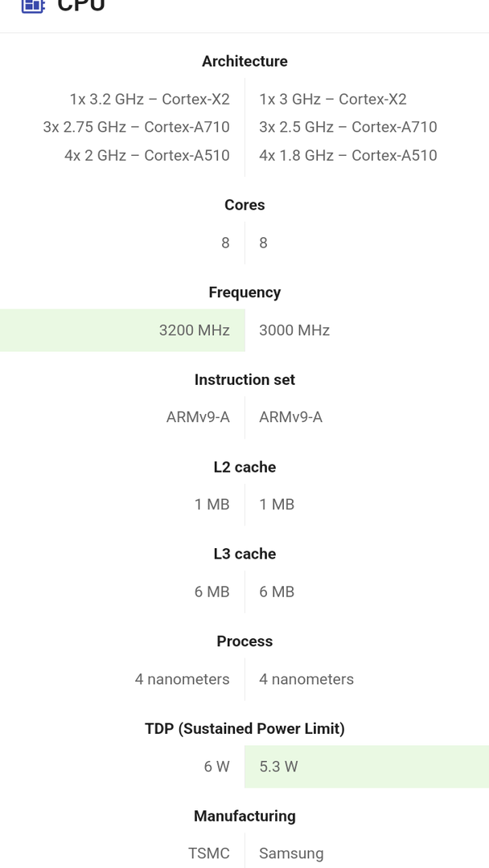This screenshot has width=489, height=868.
Task: Click the Frequency section heading
Action: click(x=244, y=293)
